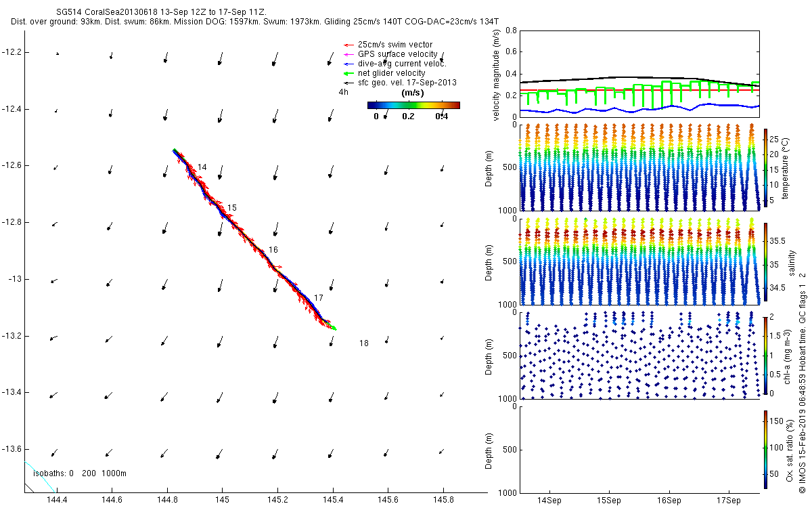Click the 144.8 longitude tick label

click(167, 500)
